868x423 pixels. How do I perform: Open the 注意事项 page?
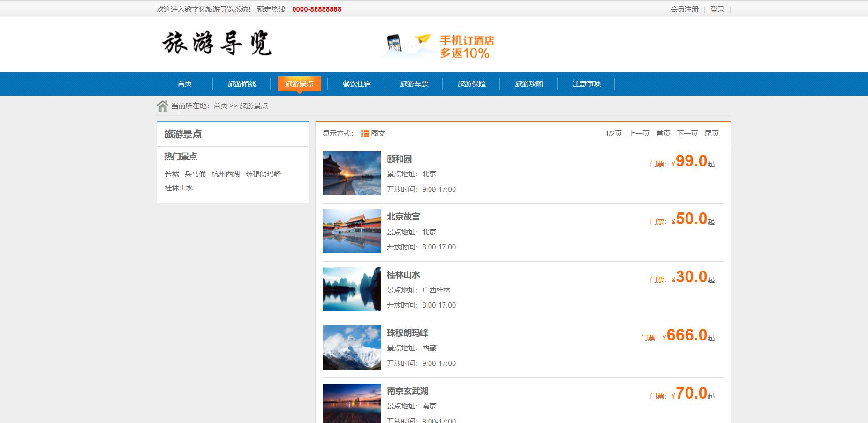(x=586, y=83)
